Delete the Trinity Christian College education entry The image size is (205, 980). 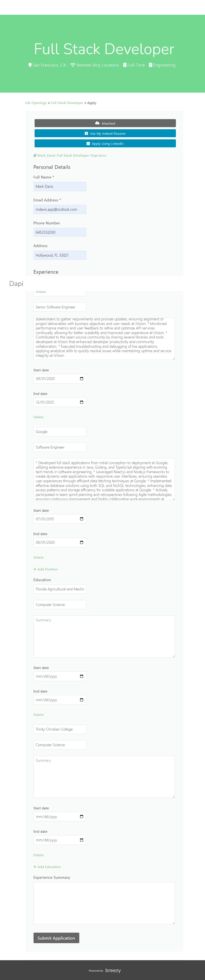tap(38, 855)
